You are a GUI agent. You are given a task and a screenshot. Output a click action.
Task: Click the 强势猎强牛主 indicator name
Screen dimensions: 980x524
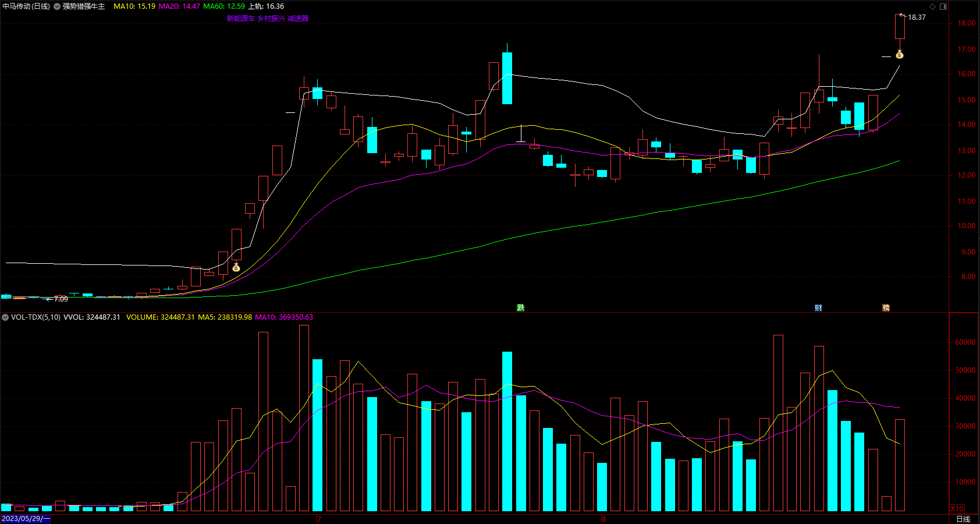pos(84,6)
